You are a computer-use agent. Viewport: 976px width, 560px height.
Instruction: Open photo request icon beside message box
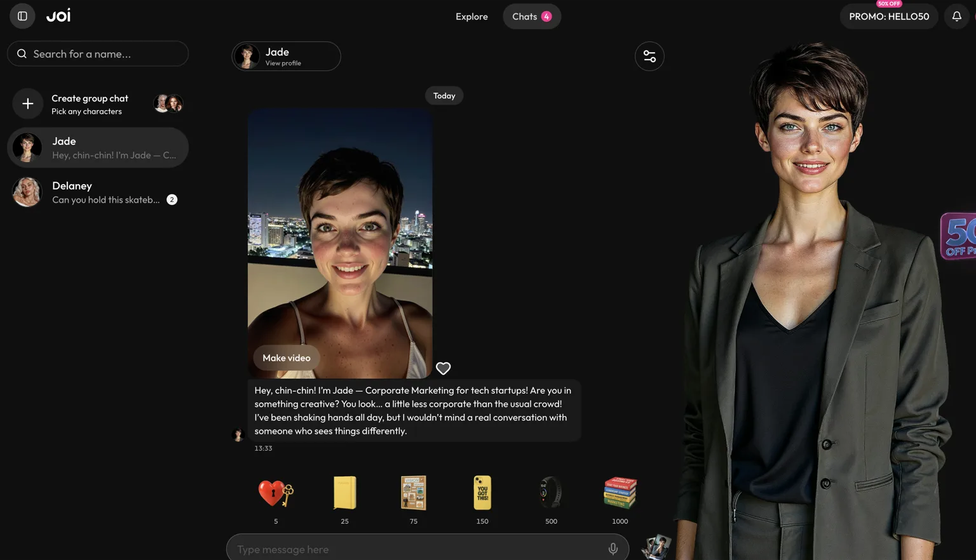tap(655, 547)
